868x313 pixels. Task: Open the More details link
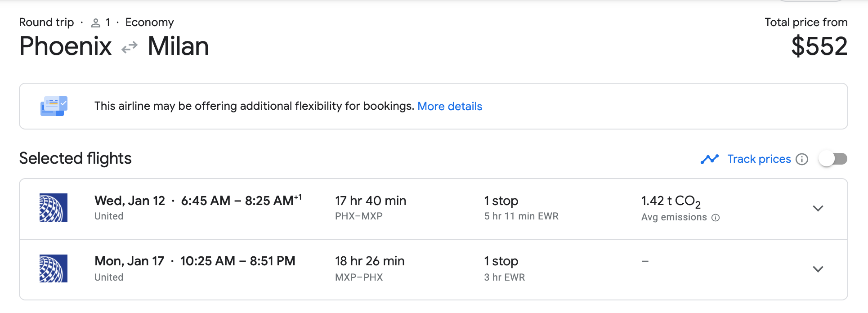point(450,107)
